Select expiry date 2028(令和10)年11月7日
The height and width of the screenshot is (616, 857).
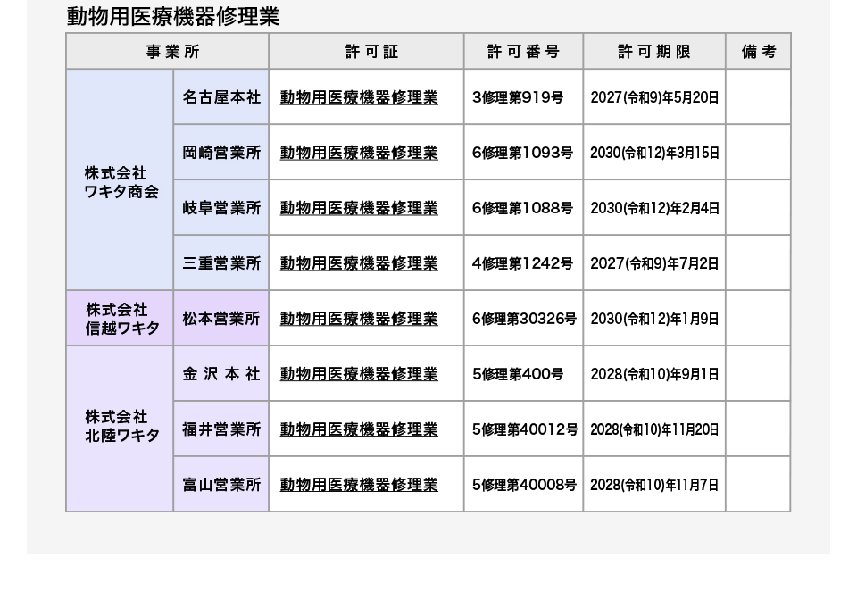tap(654, 485)
